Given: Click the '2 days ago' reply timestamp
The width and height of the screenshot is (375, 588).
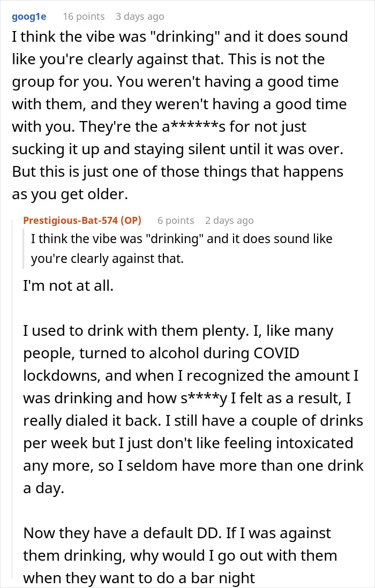Looking at the screenshot, I should pos(229,221).
